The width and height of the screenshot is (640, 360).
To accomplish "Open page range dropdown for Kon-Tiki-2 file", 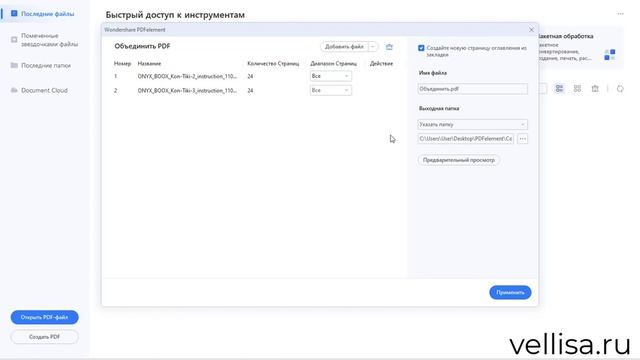I will (331, 76).
